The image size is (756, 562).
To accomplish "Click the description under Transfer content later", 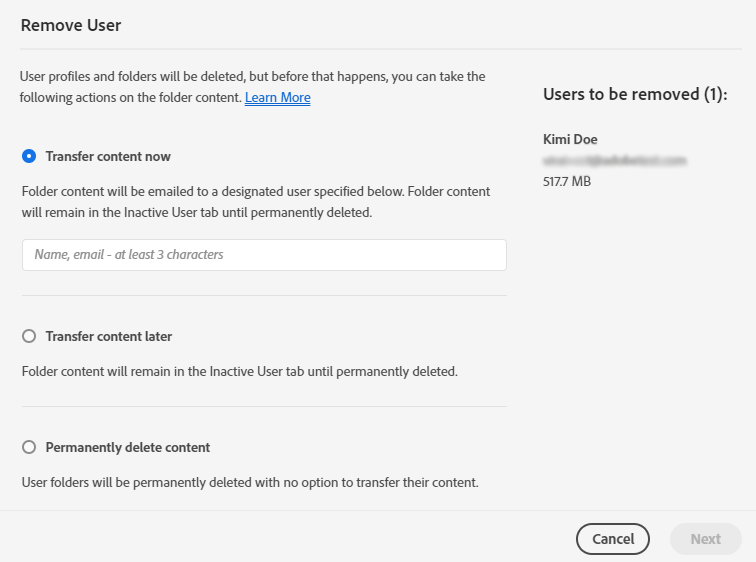I will tap(239, 371).
